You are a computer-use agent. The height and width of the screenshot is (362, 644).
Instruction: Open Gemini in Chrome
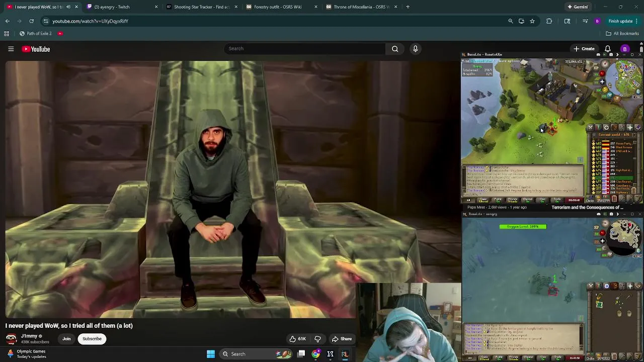click(577, 7)
